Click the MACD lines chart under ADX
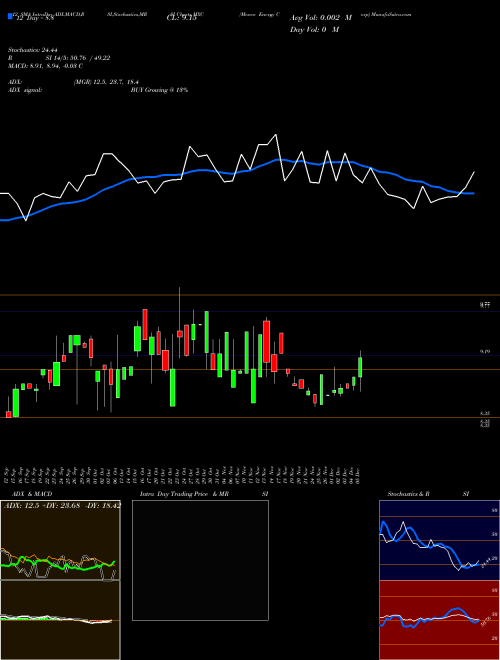The width and height of the screenshot is (500, 660). tap(60, 620)
